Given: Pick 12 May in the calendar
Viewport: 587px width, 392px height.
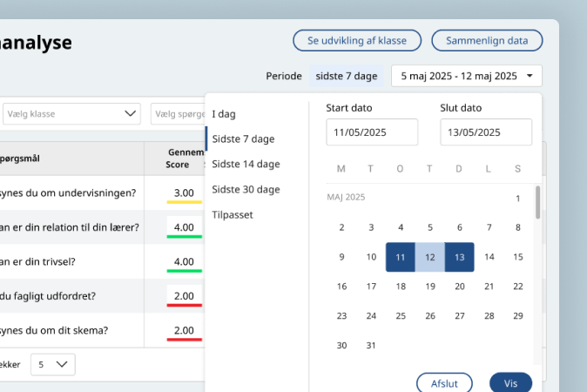Looking at the screenshot, I should coord(430,257).
